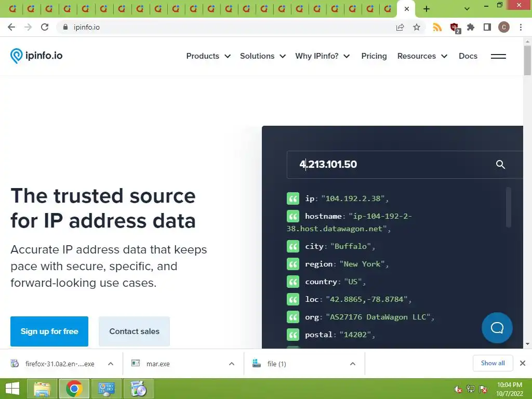Open the Extensions puzzle icon
This screenshot has height=399, width=532.
[471, 27]
